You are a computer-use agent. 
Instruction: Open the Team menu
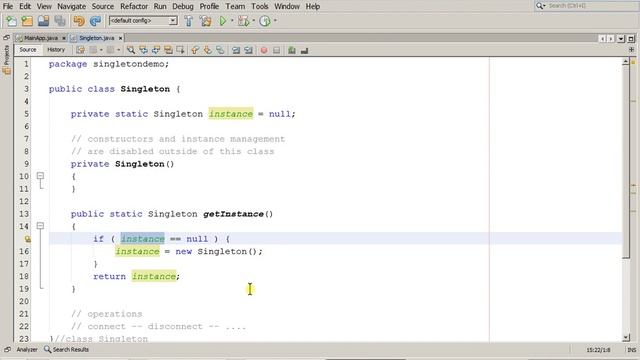(236, 6)
